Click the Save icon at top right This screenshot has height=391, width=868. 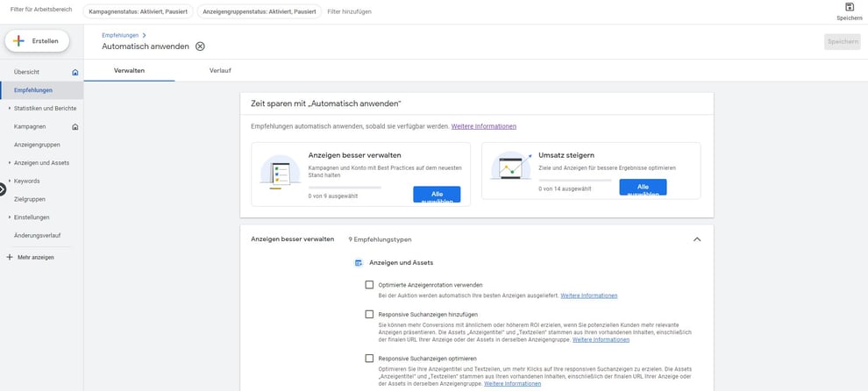[850, 7]
